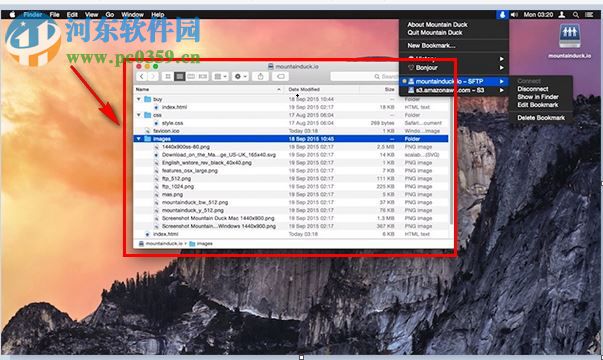Viewport: 603px width, 360px height.
Task: Collapse the buy folder disclosure triangle
Action: click(x=139, y=99)
